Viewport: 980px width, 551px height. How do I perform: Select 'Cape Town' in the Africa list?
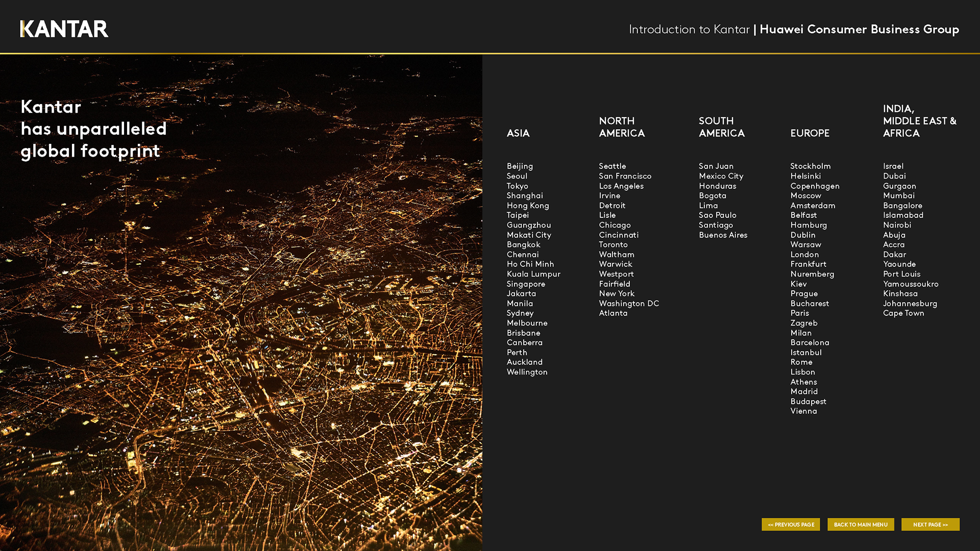(x=903, y=313)
